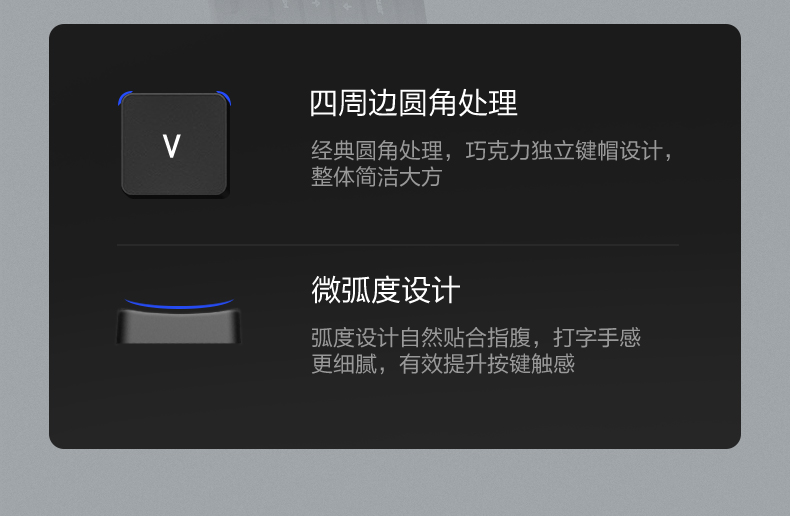Click the left edge of side-profile keycap
This screenshot has width=790, height=516.
click(121, 327)
